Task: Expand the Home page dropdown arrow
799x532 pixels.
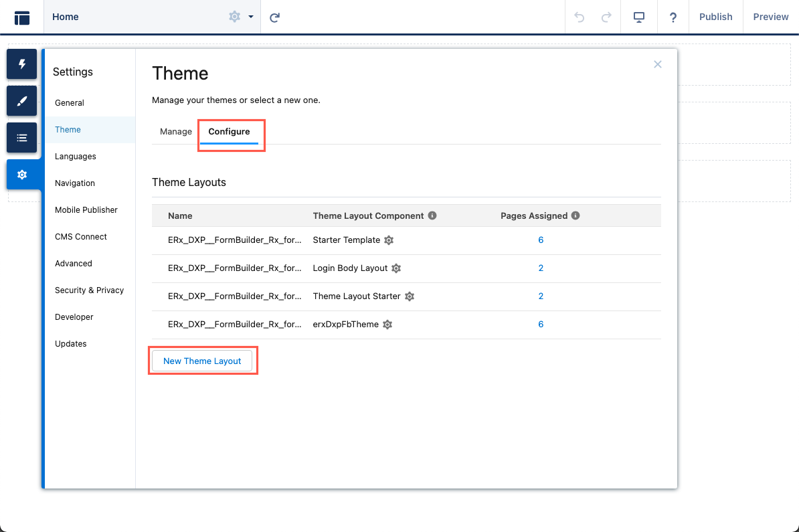Action: coord(251,17)
